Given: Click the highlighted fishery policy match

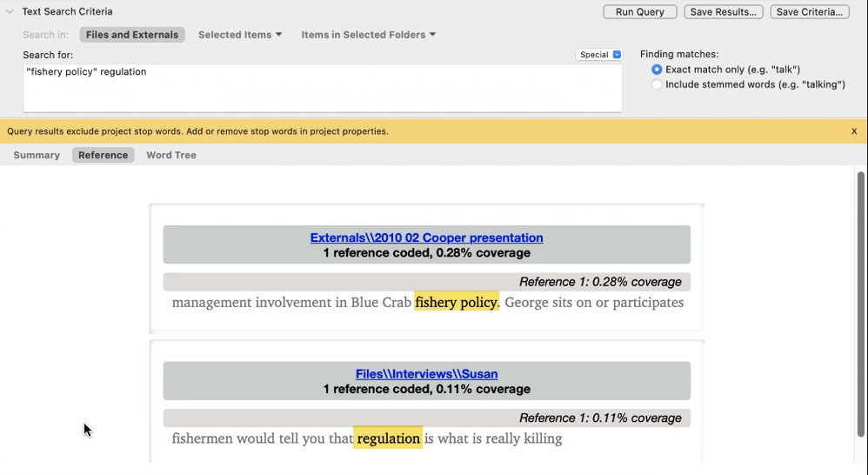Looking at the screenshot, I should pos(456,302).
